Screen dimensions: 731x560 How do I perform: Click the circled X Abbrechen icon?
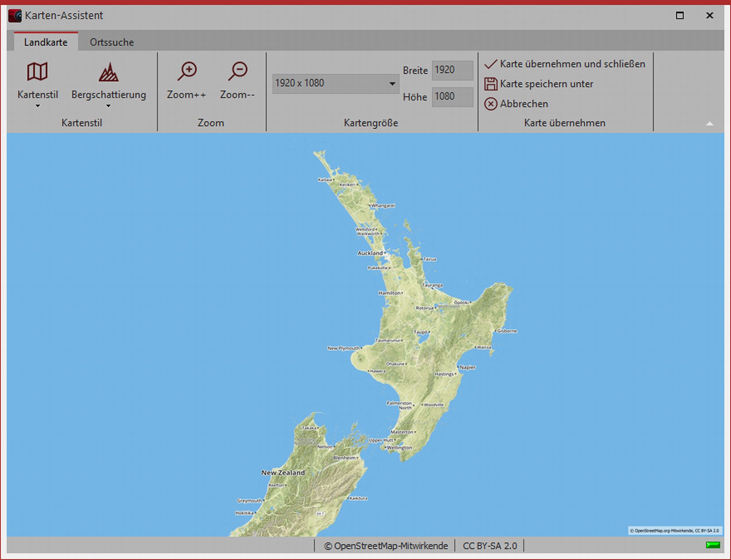pyautogui.click(x=491, y=104)
